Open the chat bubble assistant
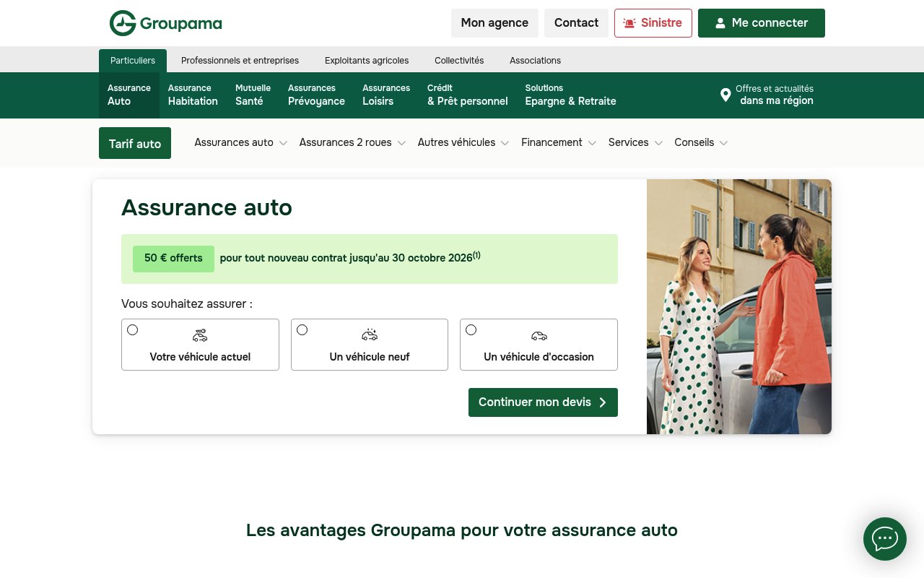 [885, 539]
